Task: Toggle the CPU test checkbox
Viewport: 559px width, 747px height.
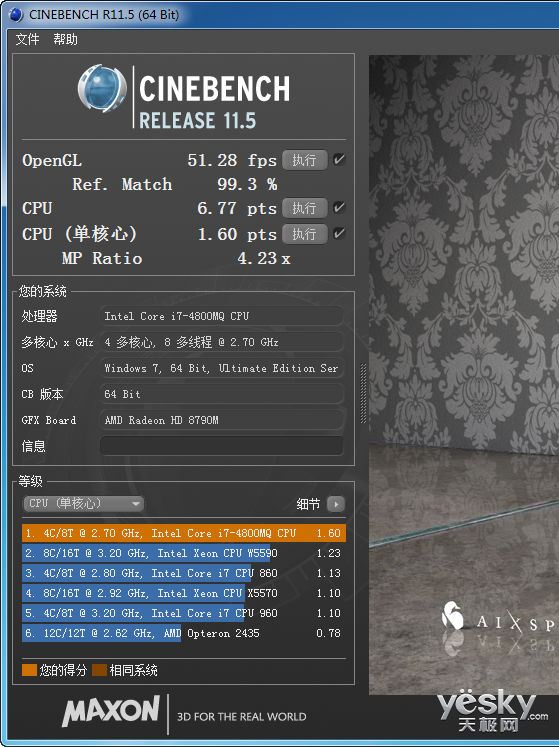Action: pos(339,208)
